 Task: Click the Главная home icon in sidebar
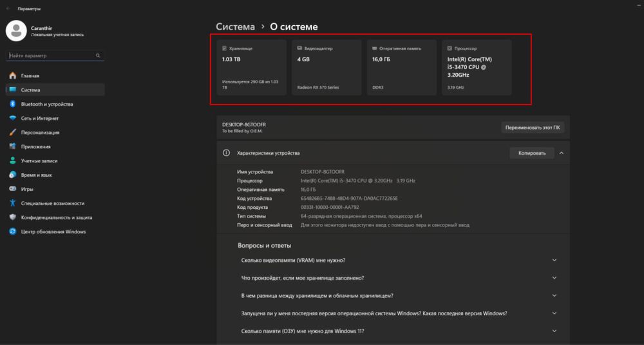point(13,76)
